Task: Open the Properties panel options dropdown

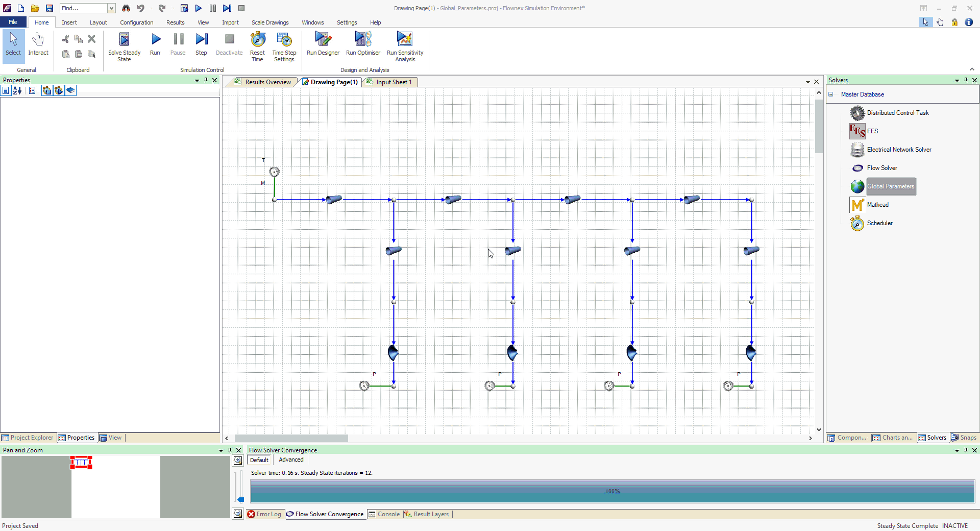Action: pos(197,80)
